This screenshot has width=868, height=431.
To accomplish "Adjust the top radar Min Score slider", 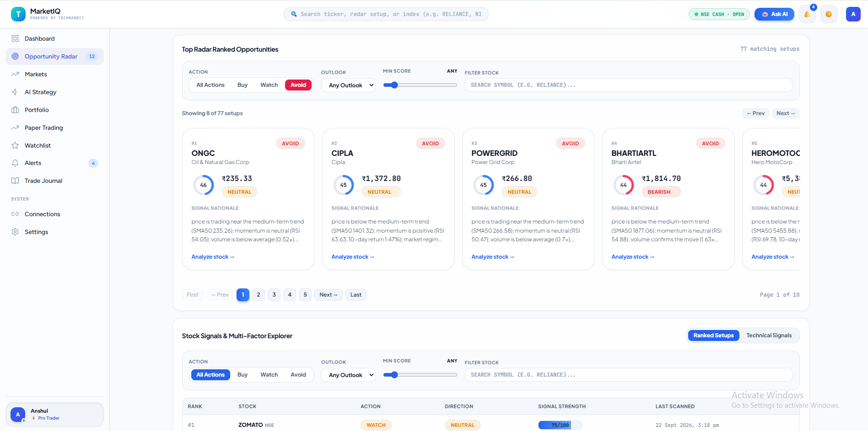I will pyautogui.click(x=420, y=85).
